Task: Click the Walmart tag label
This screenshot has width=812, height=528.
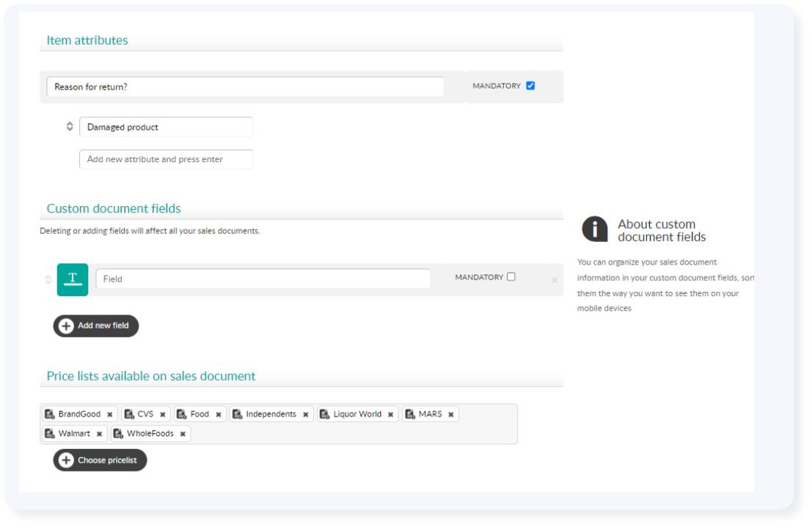Action: [74, 433]
